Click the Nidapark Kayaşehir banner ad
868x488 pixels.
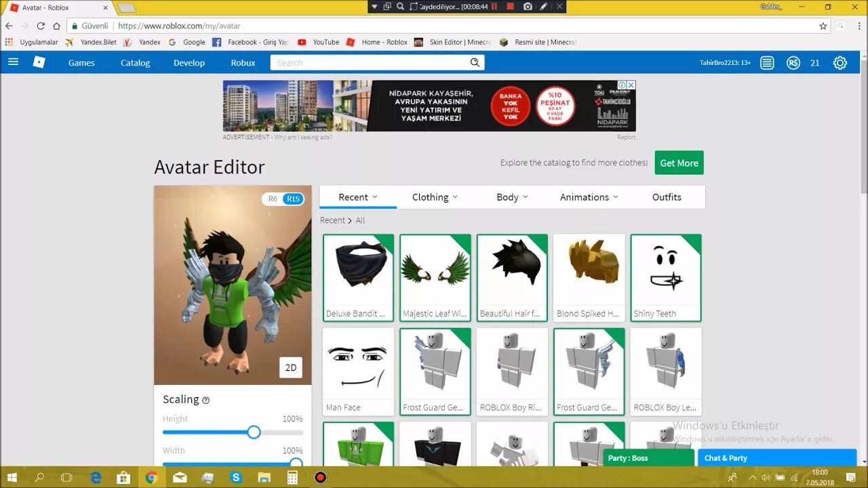tap(429, 106)
